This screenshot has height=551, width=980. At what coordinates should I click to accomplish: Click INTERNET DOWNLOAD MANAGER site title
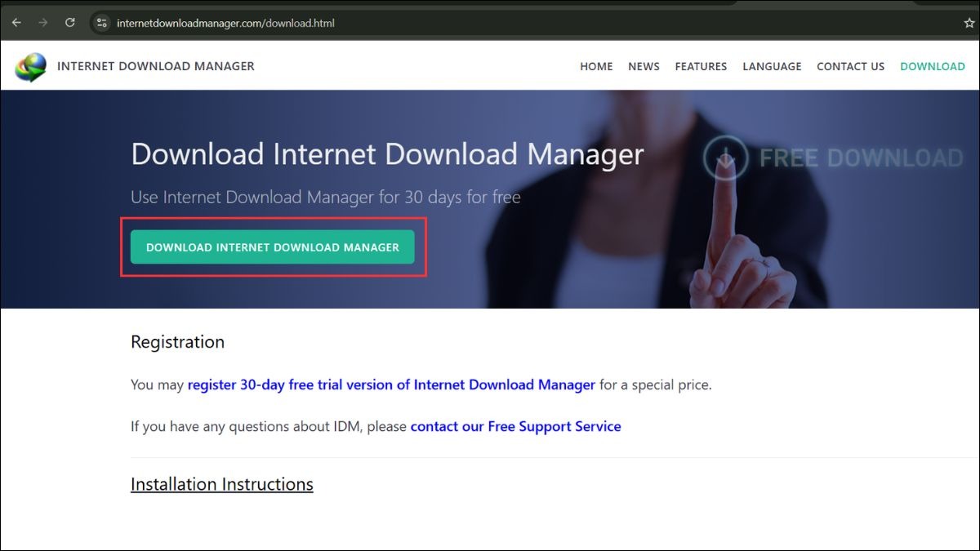pos(156,66)
